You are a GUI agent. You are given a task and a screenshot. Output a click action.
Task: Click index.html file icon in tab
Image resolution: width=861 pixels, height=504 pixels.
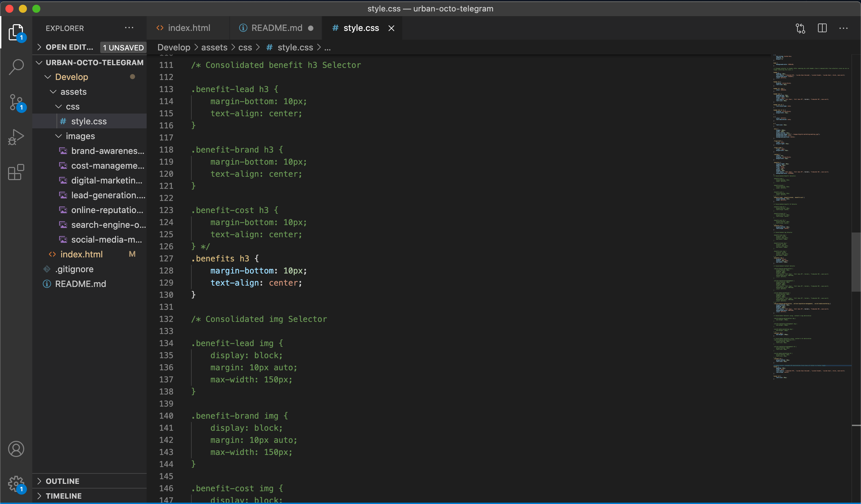(x=159, y=28)
